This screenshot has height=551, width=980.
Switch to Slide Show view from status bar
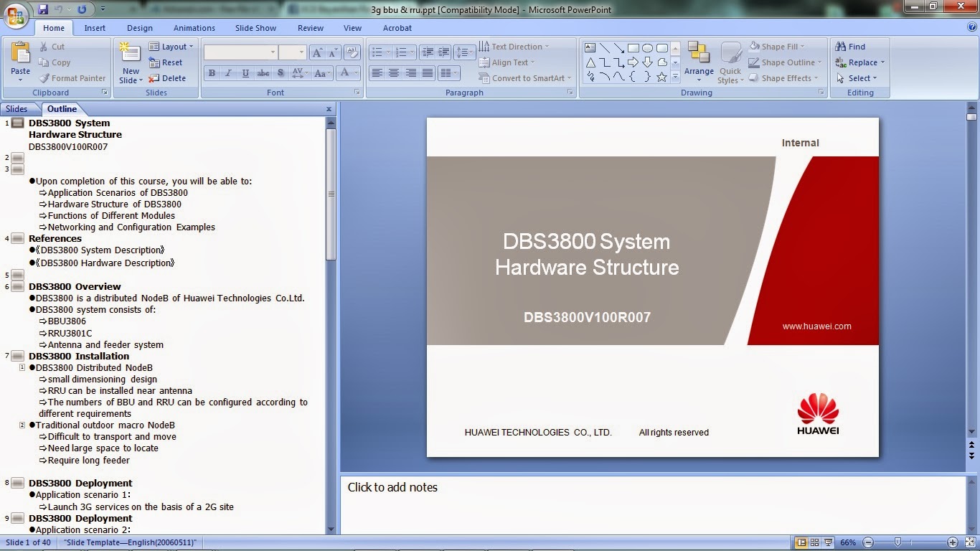[x=829, y=542]
